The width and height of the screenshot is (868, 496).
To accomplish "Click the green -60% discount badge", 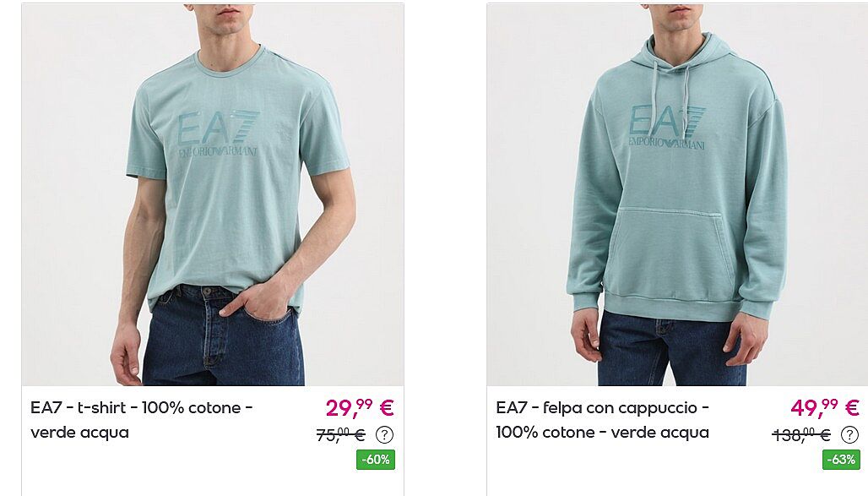I will pyautogui.click(x=376, y=460).
